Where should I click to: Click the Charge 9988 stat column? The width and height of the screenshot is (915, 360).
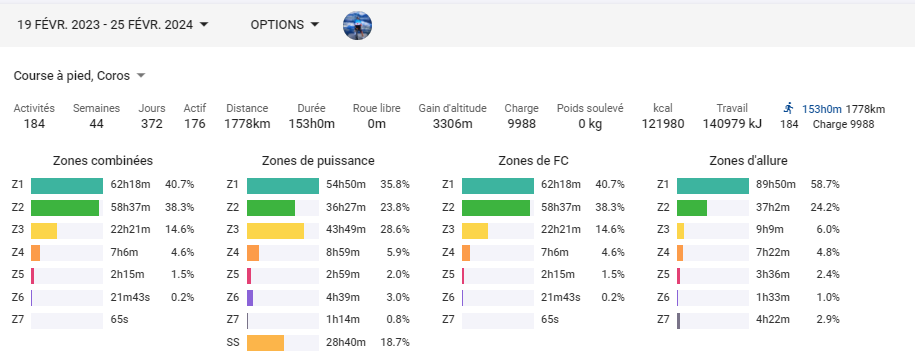522,116
